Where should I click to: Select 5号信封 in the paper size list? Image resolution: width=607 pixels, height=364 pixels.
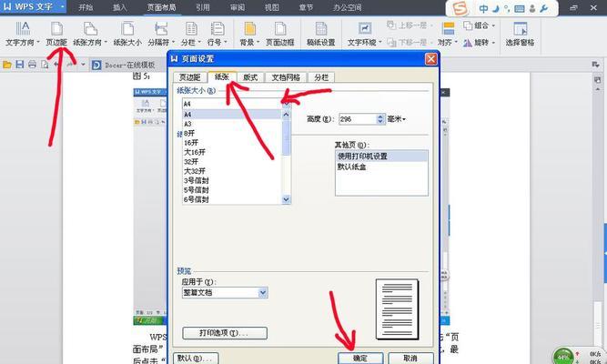(232, 190)
